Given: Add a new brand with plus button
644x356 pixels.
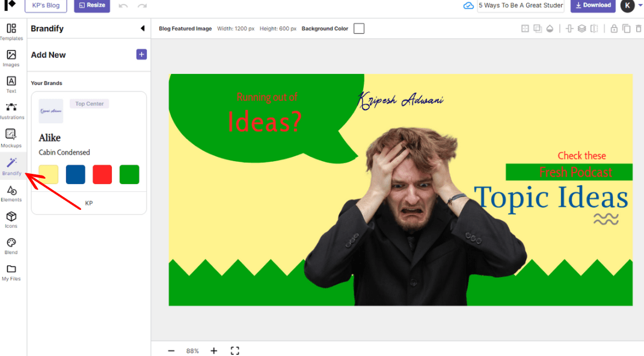Looking at the screenshot, I should (141, 55).
